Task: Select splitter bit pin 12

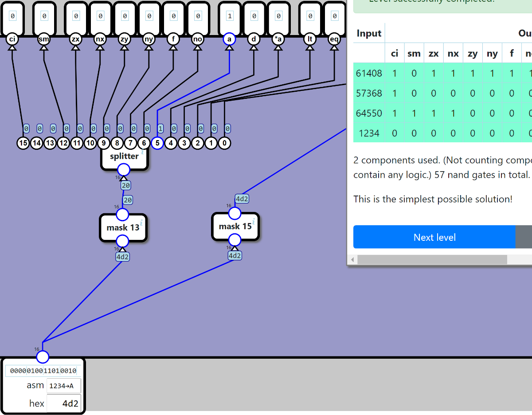Action: coord(63,143)
